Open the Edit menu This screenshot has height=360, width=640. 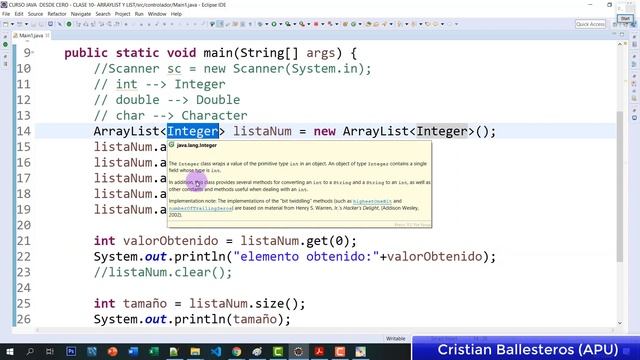point(19,14)
